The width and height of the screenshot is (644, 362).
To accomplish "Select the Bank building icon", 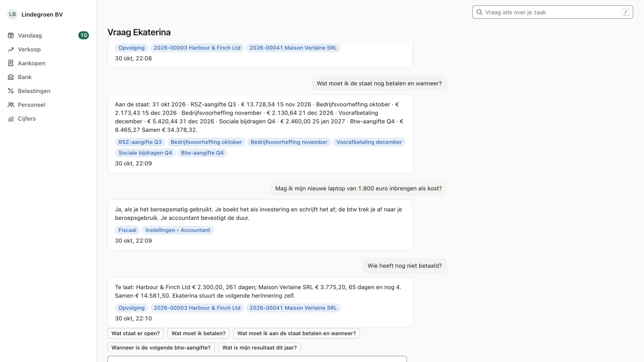I will click(x=11, y=77).
